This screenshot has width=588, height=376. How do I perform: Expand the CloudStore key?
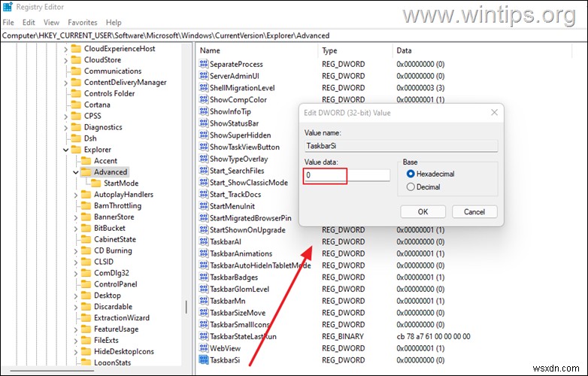[x=65, y=60]
